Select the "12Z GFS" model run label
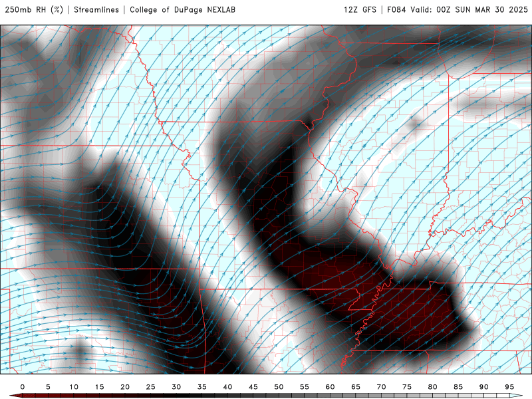This screenshot has height=399, width=532. (360, 9)
